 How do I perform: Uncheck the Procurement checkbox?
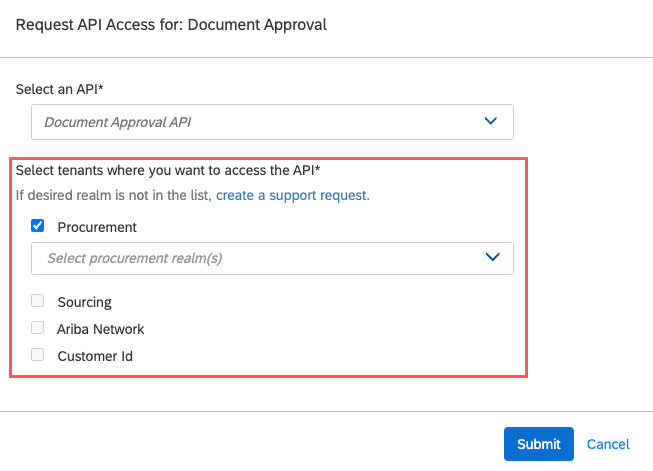click(38, 226)
